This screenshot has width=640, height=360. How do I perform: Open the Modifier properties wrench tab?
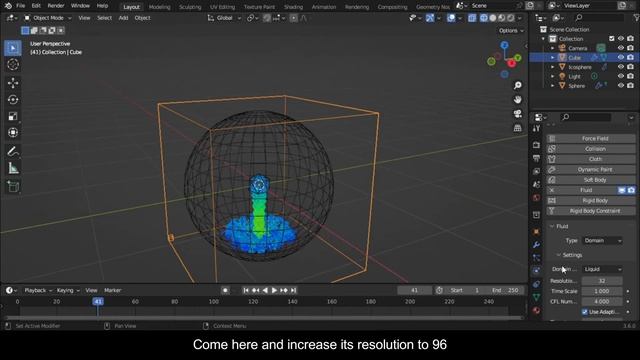point(536,244)
